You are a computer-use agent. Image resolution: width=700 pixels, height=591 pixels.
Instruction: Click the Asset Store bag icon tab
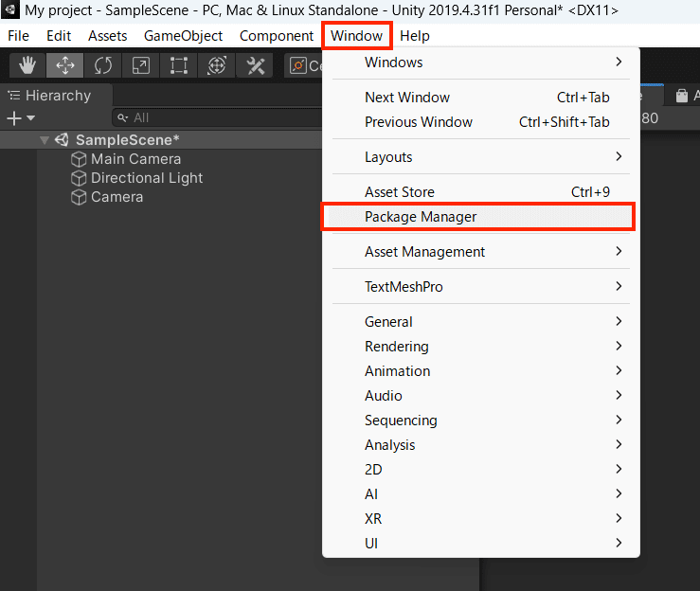[682, 96]
